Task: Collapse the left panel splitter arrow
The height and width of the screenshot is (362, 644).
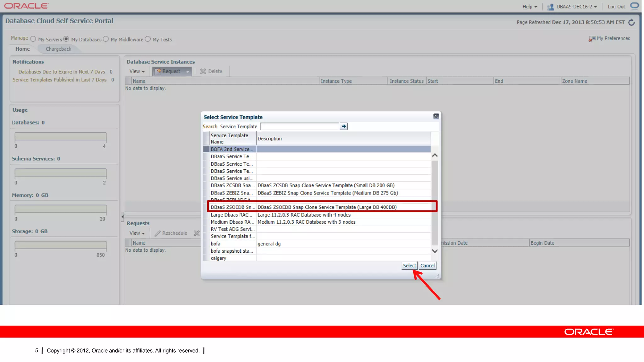Action: 122,217
